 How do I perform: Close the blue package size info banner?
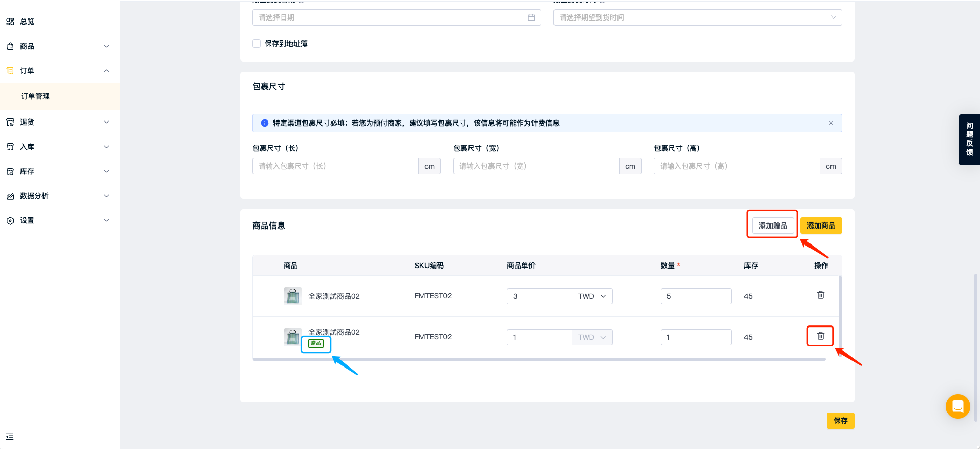coord(830,123)
